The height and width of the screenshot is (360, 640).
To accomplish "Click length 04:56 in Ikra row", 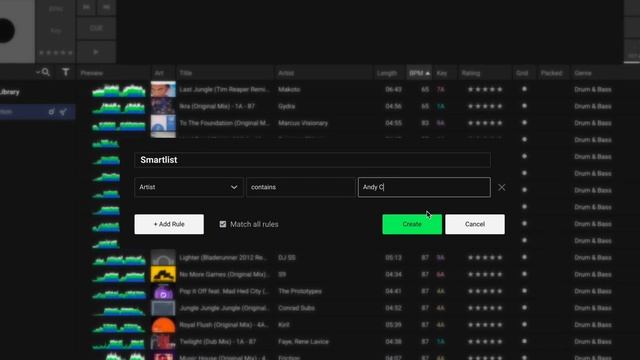I will coord(393,106).
